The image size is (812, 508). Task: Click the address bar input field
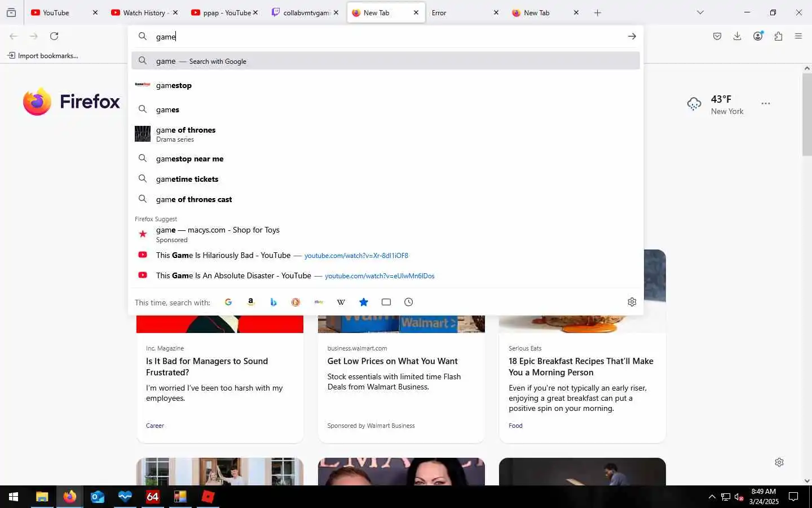(x=386, y=36)
